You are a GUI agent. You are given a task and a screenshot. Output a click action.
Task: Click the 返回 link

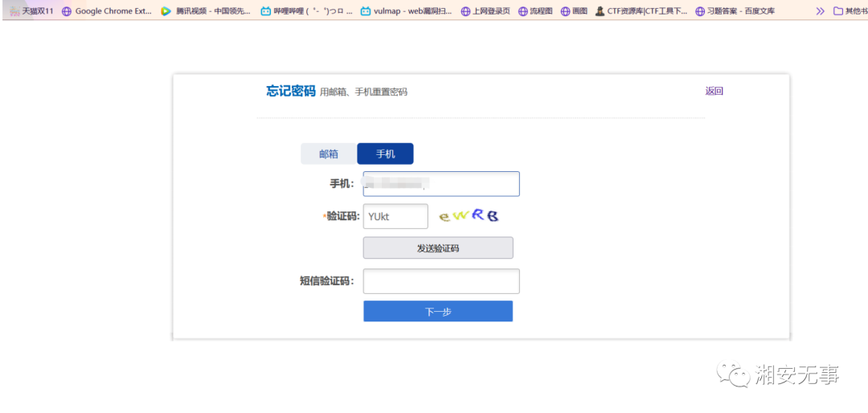714,92
